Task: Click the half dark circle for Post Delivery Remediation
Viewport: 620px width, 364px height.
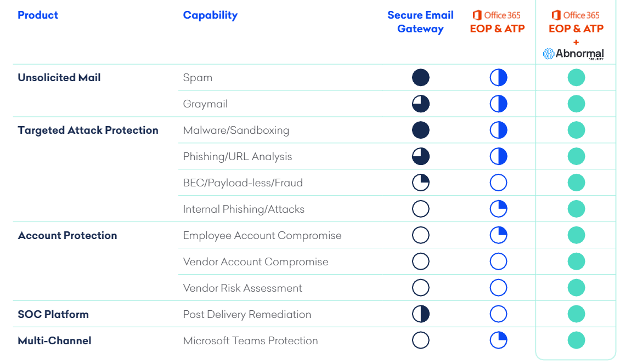Action: (x=420, y=315)
